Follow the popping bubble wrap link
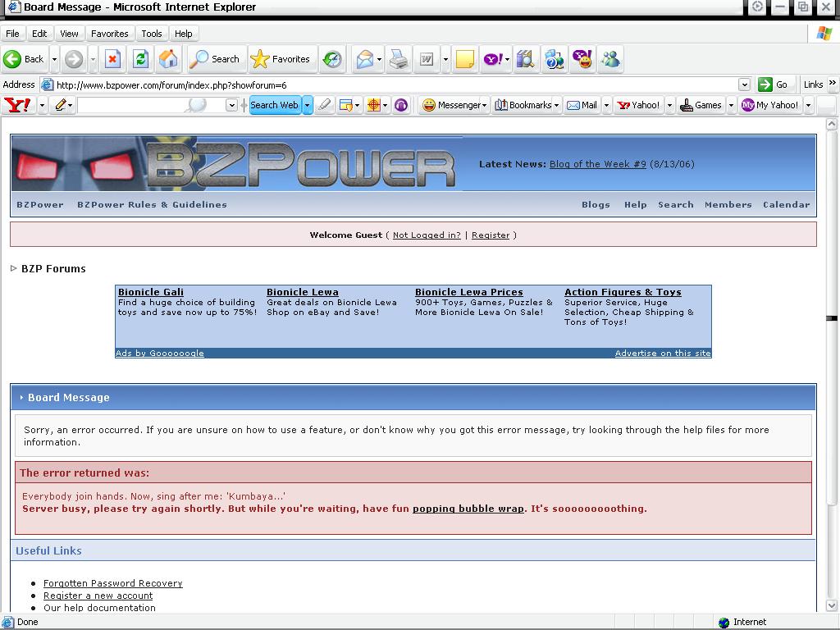This screenshot has width=840, height=630. tap(468, 509)
